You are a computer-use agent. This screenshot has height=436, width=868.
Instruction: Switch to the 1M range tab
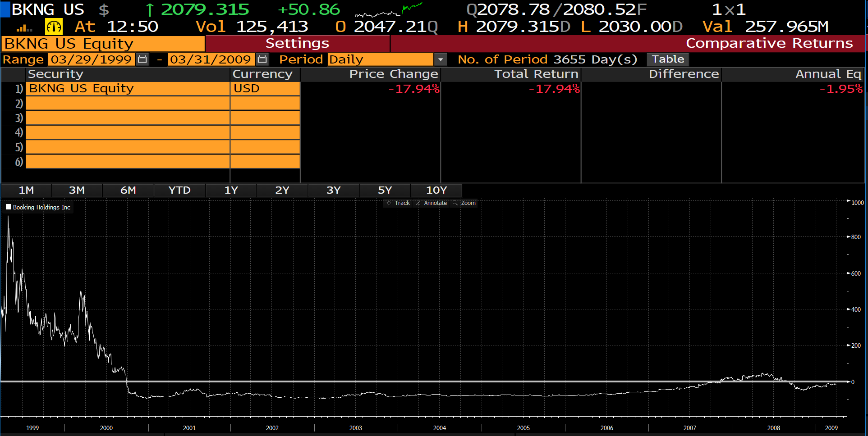26,190
